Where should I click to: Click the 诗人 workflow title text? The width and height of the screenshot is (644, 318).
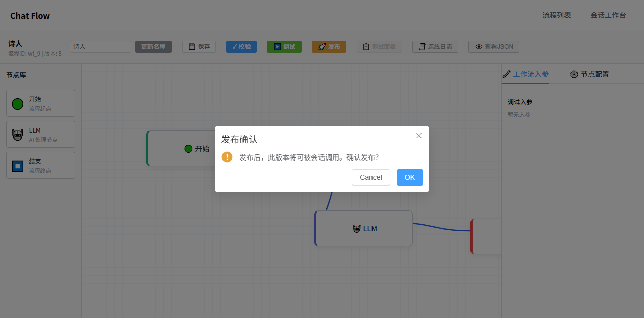coord(15,44)
